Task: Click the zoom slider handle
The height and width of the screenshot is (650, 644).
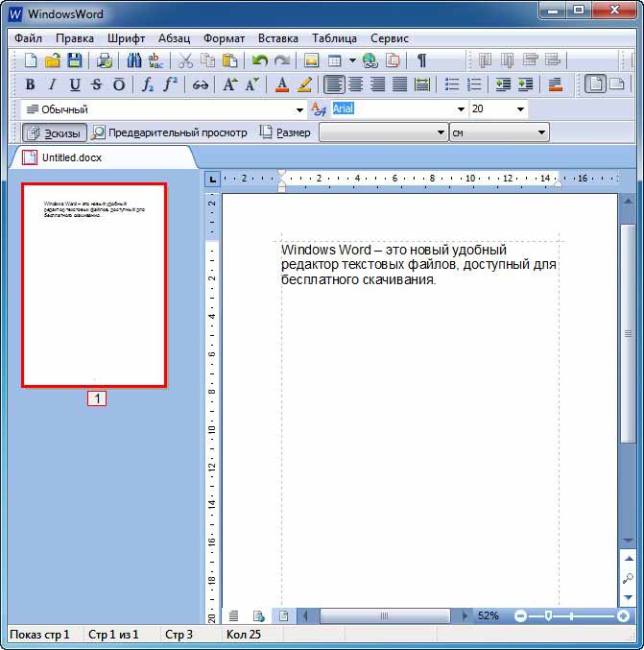Action: coord(548,616)
